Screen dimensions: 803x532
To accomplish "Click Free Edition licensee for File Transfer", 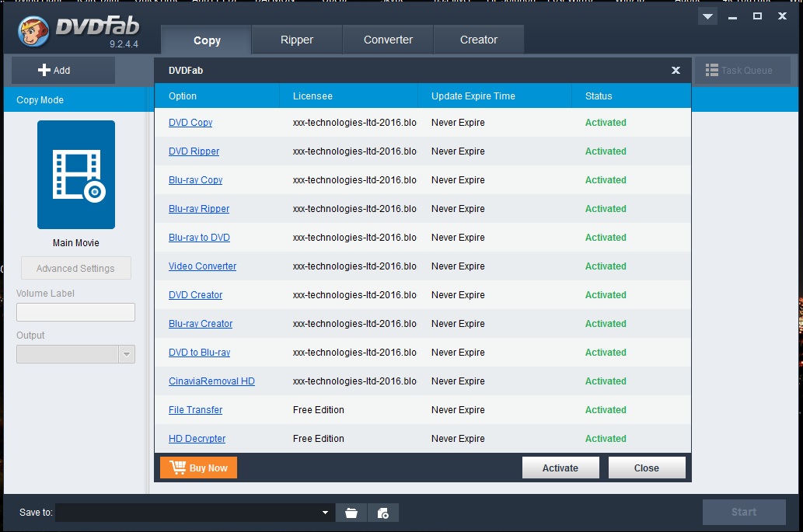I will coord(319,409).
